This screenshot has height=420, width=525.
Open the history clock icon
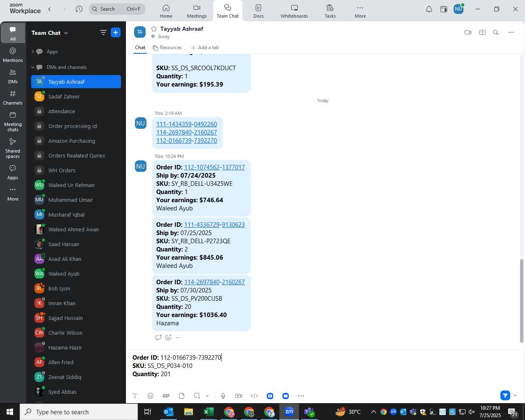[x=79, y=9]
